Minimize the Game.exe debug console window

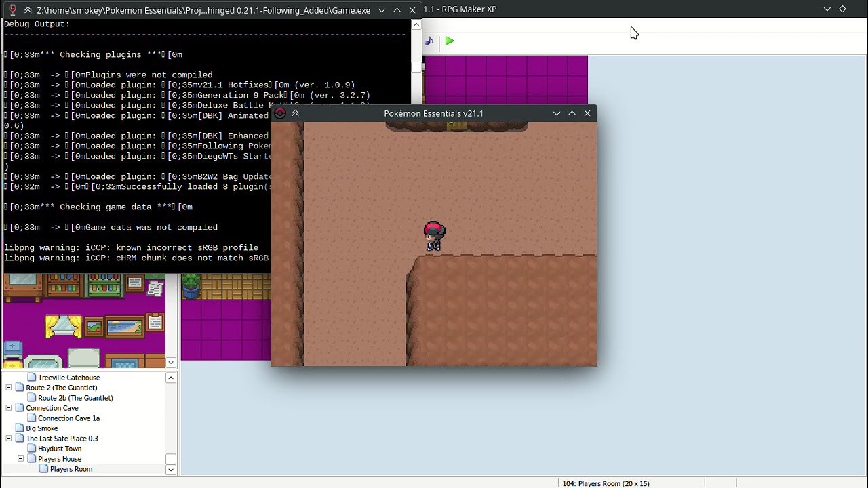tap(381, 10)
